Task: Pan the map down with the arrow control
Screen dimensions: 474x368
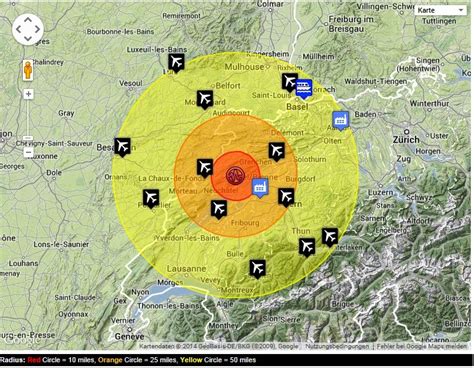Action: coord(28,39)
